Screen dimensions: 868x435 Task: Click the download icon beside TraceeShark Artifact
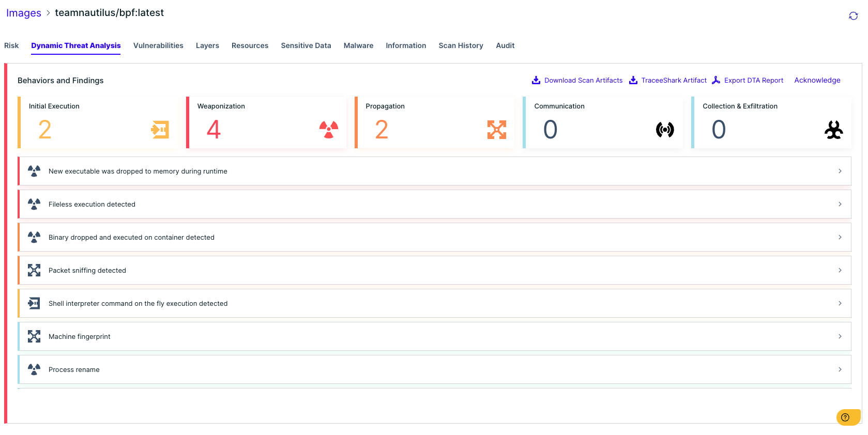pyautogui.click(x=633, y=80)
